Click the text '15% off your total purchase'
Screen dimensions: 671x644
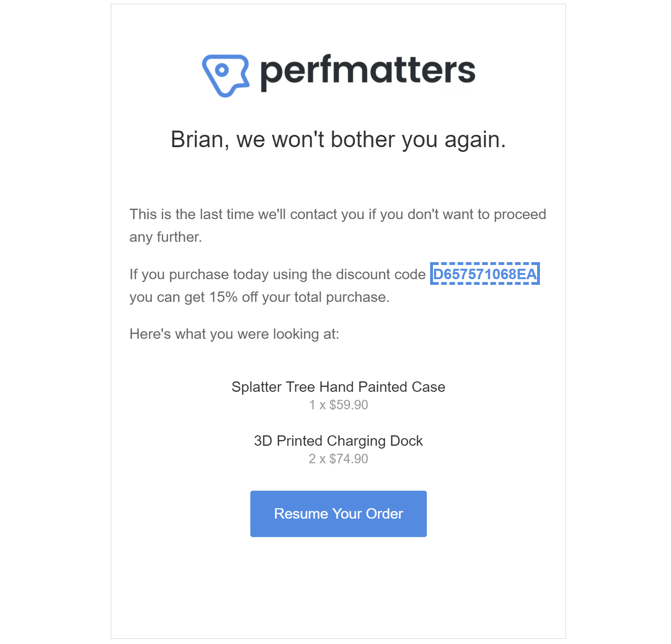tap(299, 297)
